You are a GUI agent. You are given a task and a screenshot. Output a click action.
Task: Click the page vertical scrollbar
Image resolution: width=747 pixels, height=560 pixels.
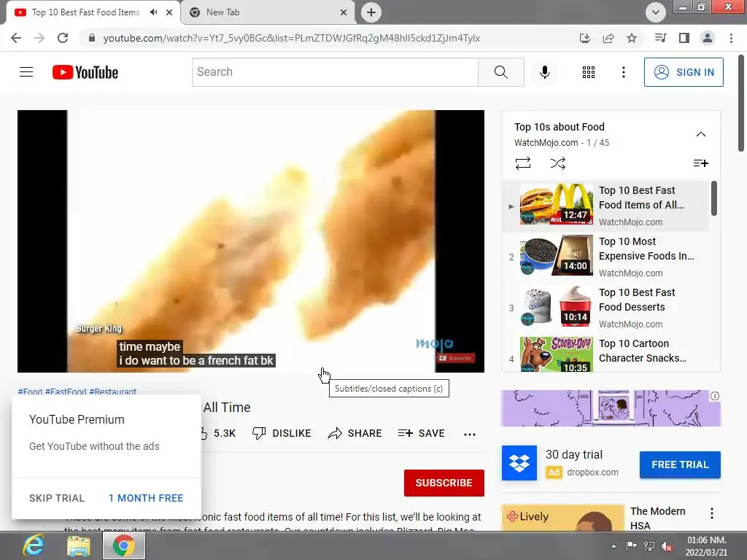coord(741,104)
